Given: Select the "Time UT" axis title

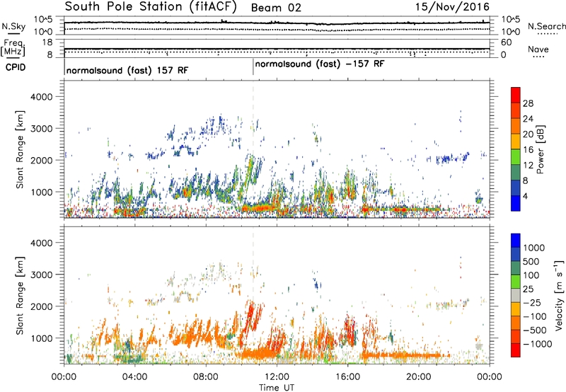Looking at the screenshot, I should (x=277, y=388).
